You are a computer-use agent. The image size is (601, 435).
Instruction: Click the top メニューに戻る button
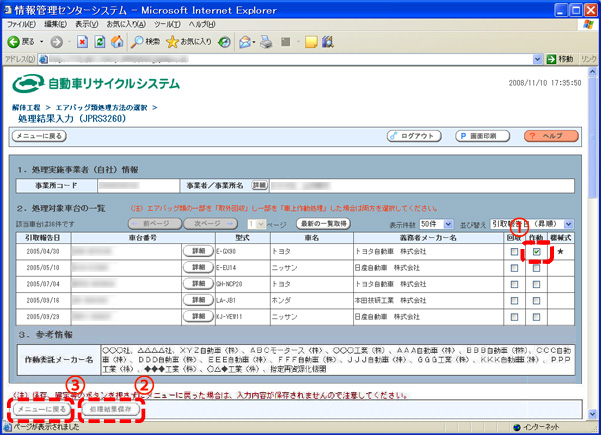coord(39,136)
